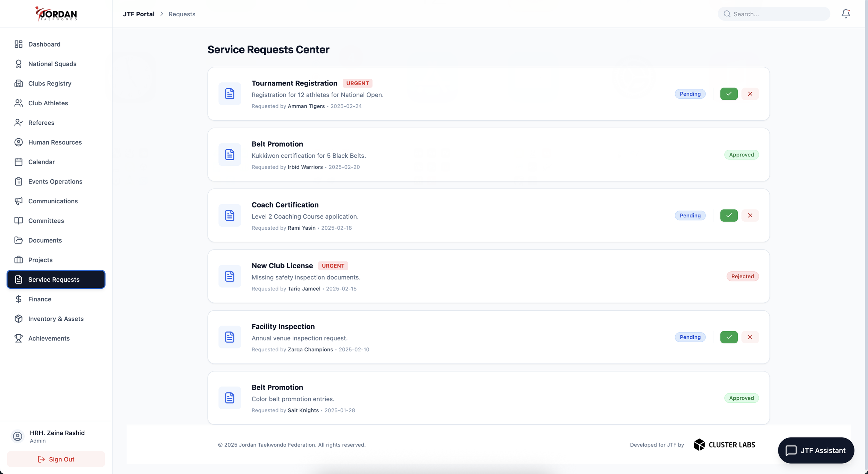Image resolution: width=868 pixels, height=474 pixels.
Task: Reject the Facility Inspection request
Action: (750, 337)
